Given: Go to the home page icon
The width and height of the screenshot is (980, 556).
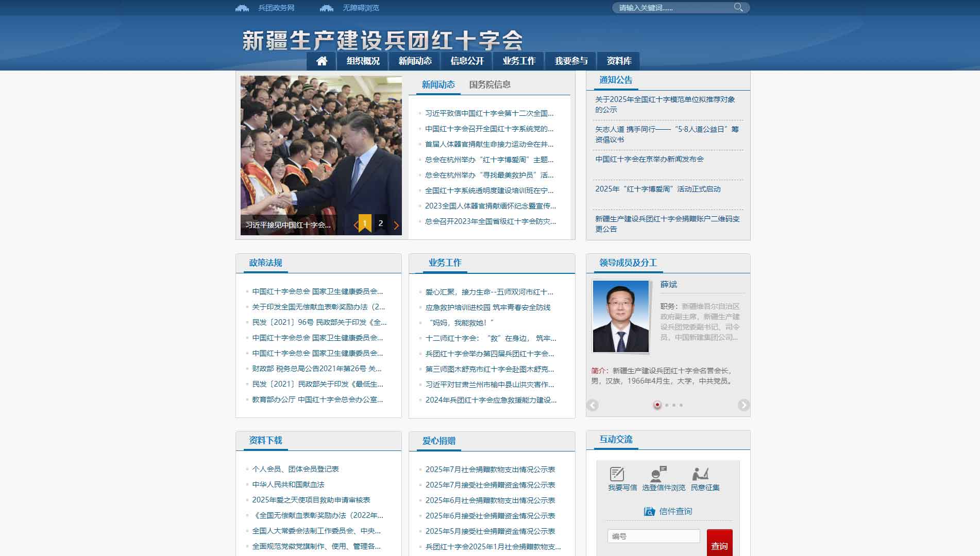Looking at the screenshot, I should (322, 61).
